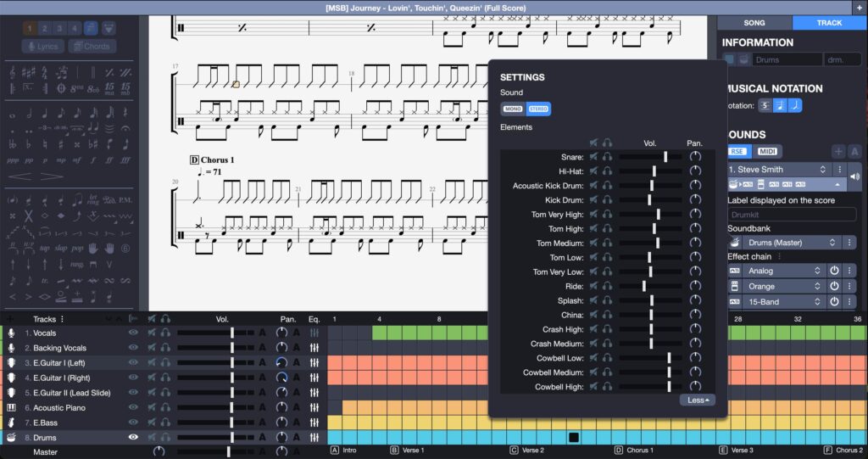The image size is (868, 459).
Task: Switch to the Song tab
Action: point(754,23)
